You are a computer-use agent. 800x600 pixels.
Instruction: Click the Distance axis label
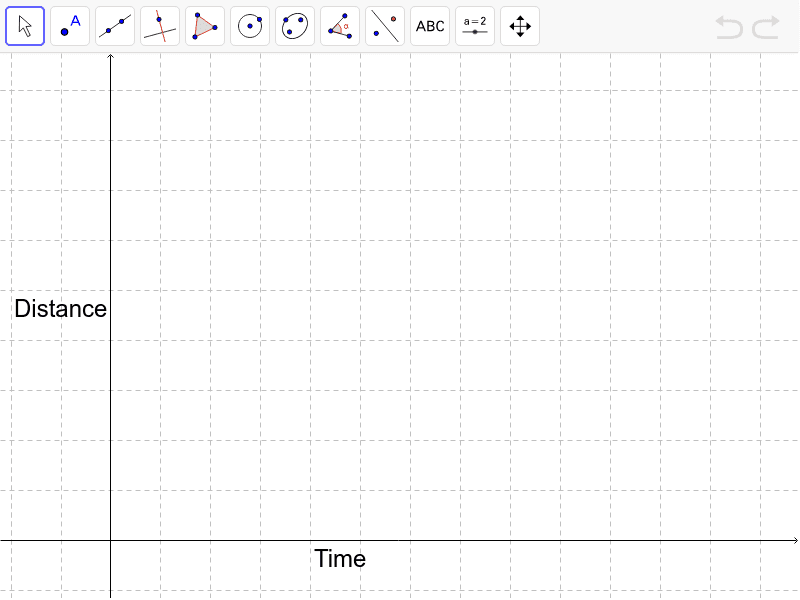tap(61, 309)
